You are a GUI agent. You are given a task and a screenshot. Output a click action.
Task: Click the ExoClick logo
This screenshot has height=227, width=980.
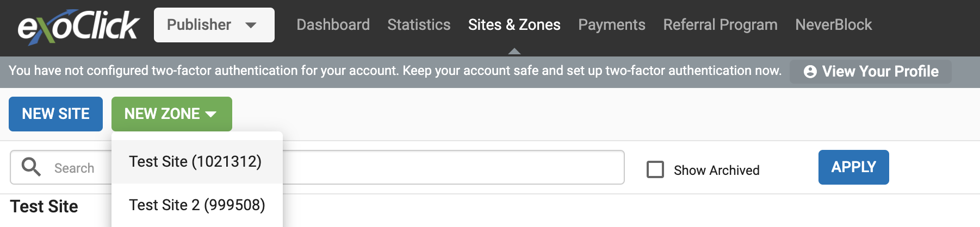click(78, 26)
